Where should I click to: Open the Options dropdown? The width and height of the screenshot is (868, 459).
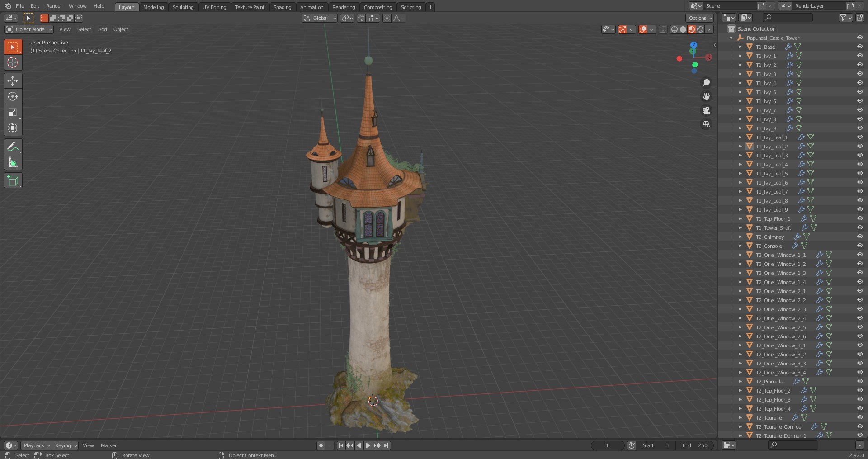pyautogui.click(x=699, y=18)
